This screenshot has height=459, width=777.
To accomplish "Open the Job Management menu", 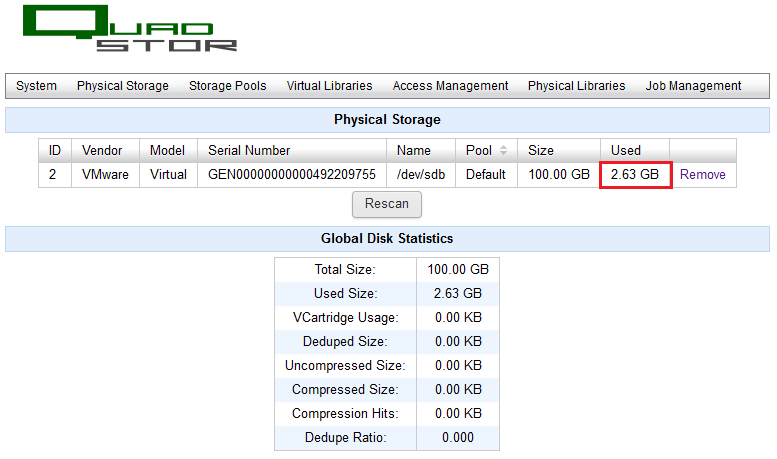I will click(x=693, y=86).
